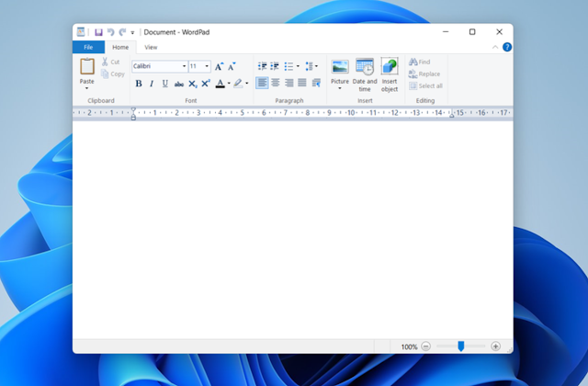This screenshot has width=588, height=386.
Task: Click the left indent marker on ruler
Action: (x=133, y=114)
